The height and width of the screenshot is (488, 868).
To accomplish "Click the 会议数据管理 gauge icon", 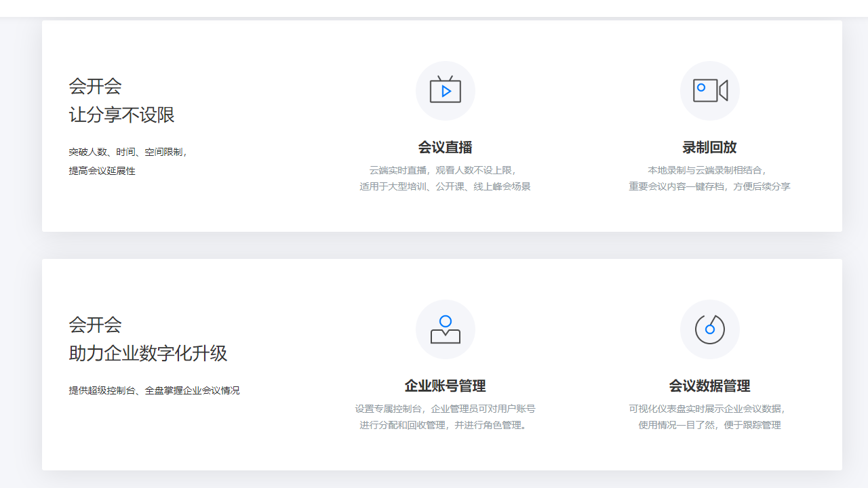I will click(x=709, y=329).
